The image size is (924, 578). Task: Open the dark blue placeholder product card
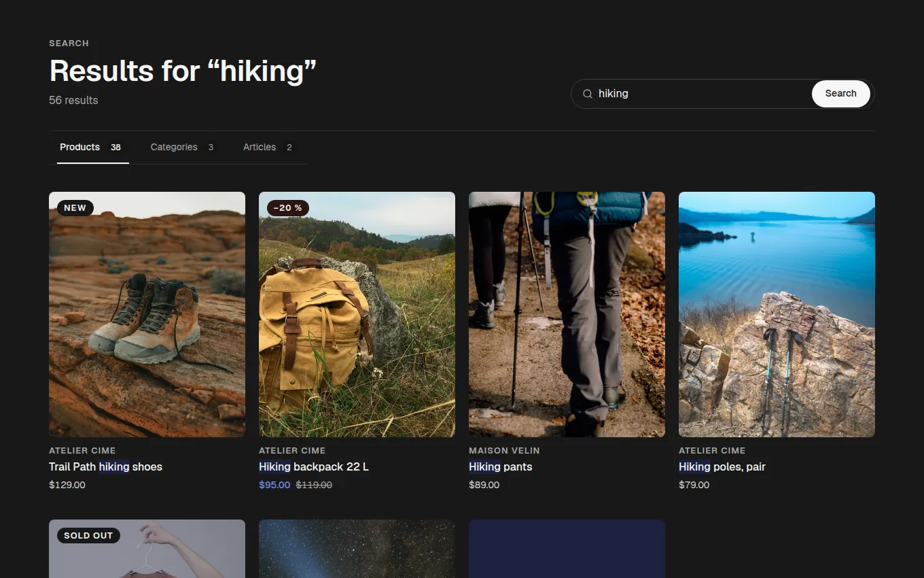point(567,549)
